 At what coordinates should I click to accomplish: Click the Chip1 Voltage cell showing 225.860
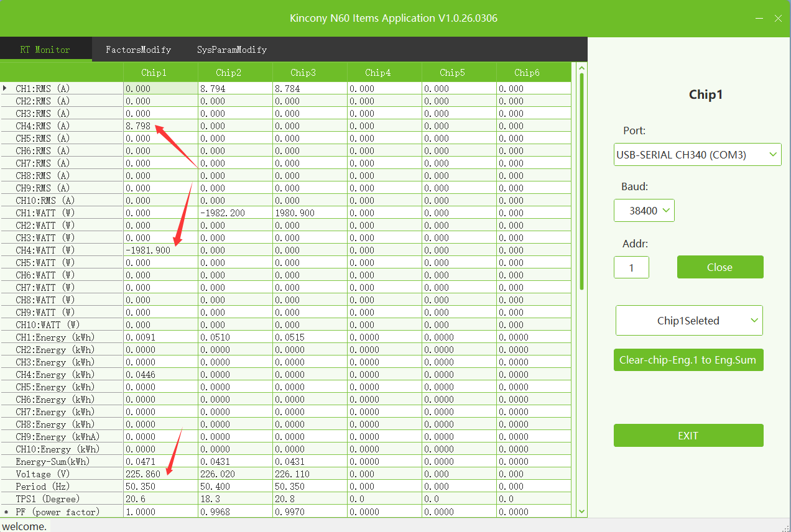(160, 474)
